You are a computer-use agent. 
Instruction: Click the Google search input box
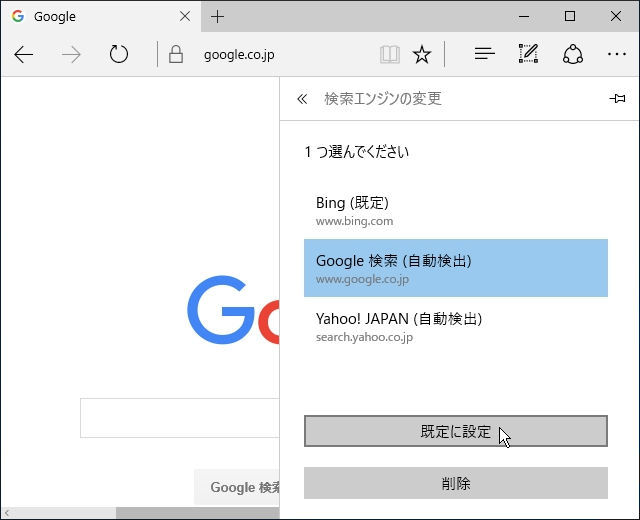[x=180, y=418]
